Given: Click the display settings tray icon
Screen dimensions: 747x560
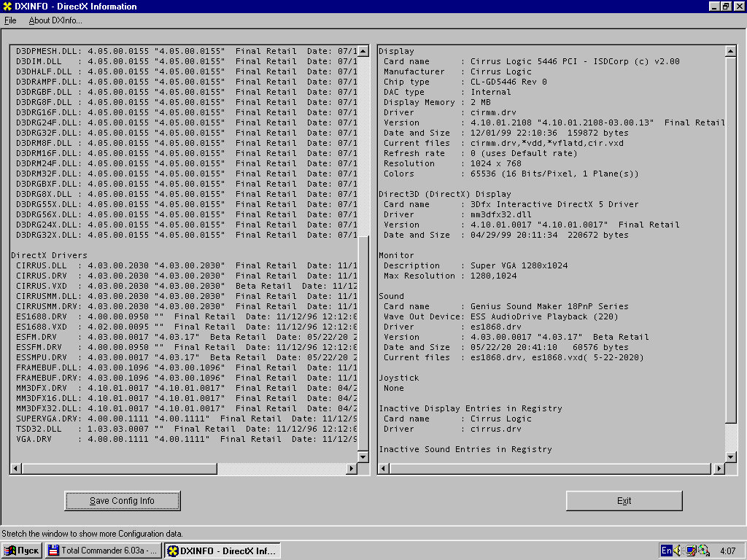Looking at the screenshot, I should (690, 551).
